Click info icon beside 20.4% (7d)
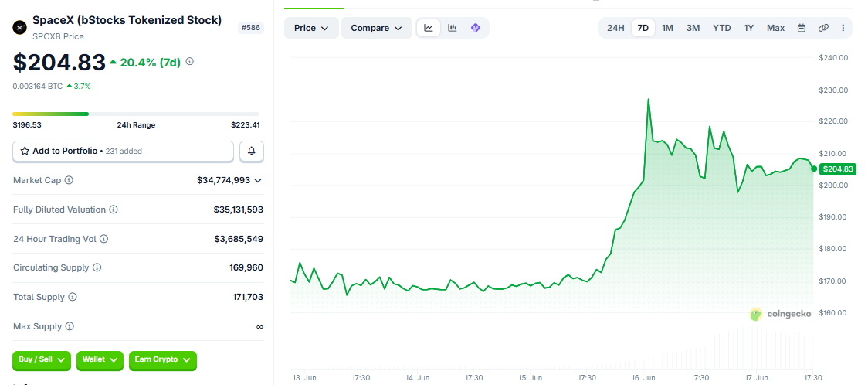Screen dimensions: 868x385 [189, 62]
